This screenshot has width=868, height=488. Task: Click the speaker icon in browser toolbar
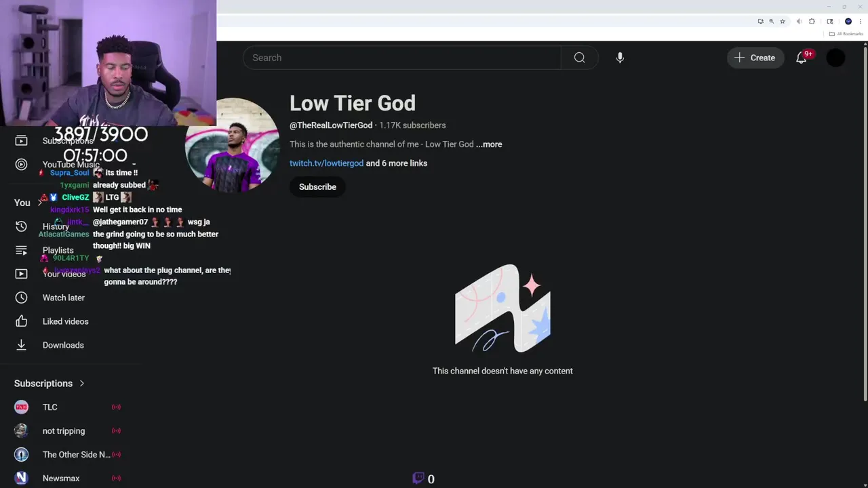coord(800,22)
